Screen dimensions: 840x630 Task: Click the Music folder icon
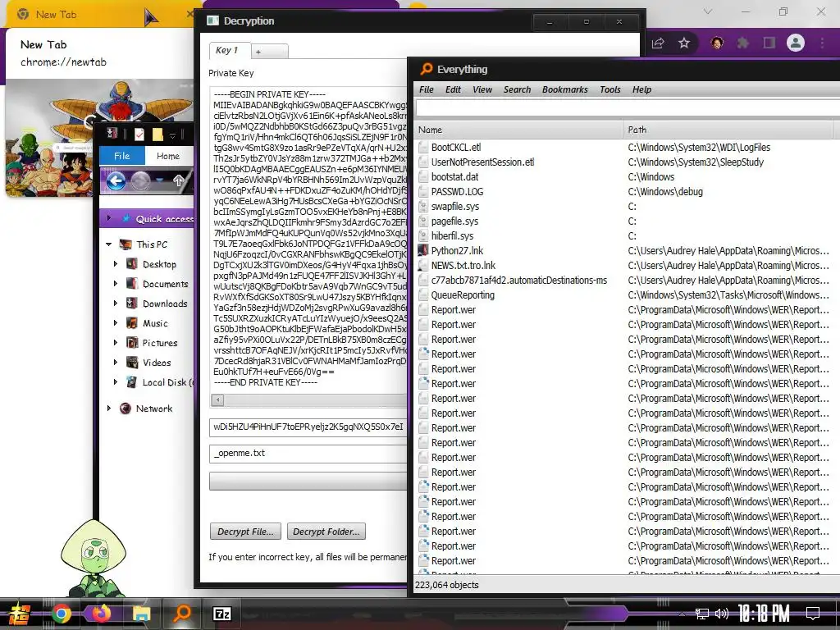[131, 323]
